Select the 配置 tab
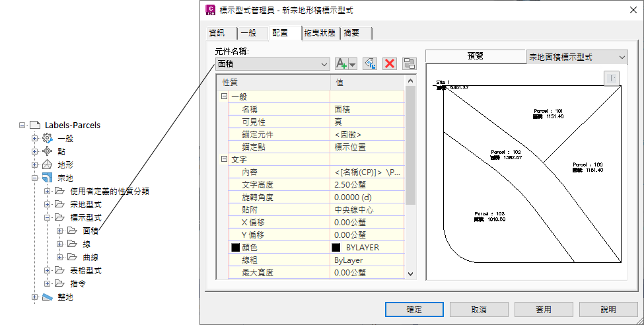 pyautogui.click(x=284, y=33)
